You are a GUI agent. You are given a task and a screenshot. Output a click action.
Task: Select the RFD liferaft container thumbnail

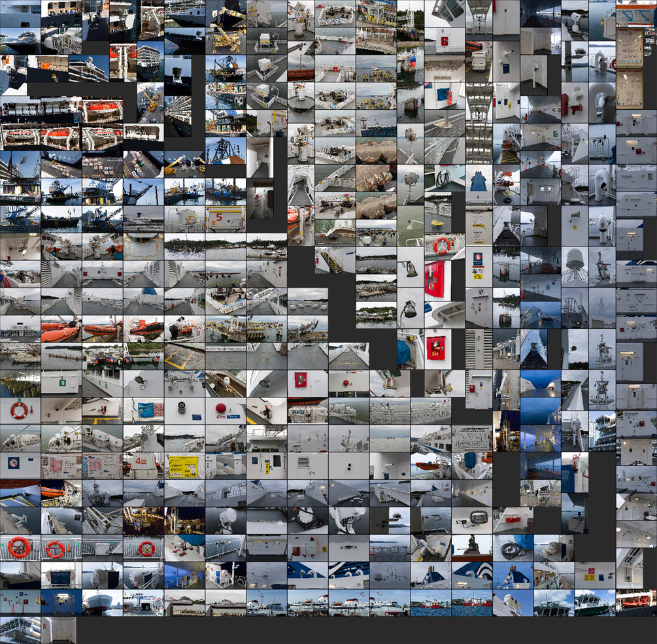pyautogui.click(x=307, y=411)
